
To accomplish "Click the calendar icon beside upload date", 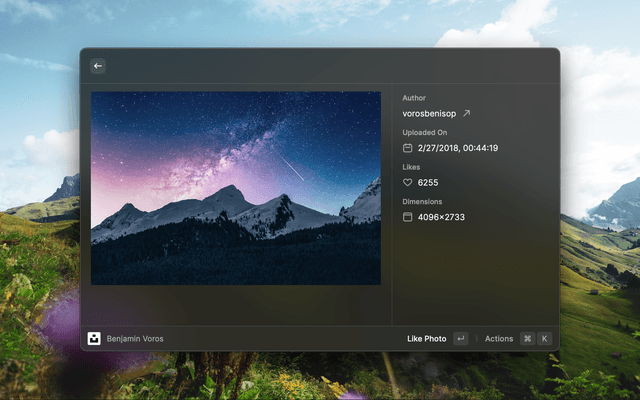I will click(x=408, y=148).
